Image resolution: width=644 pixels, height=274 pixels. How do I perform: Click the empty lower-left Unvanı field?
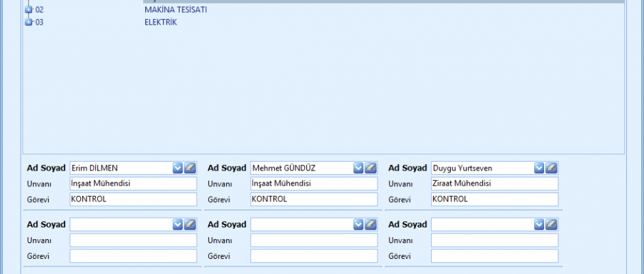(133, 240)
